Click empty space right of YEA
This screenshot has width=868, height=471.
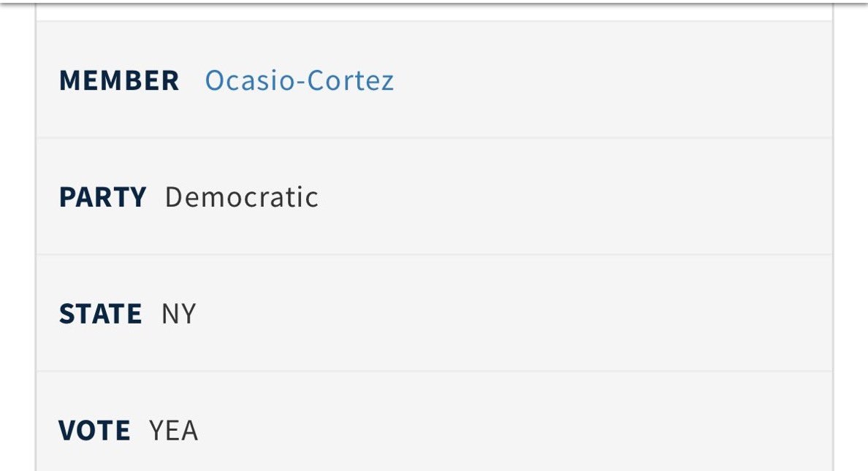[511, 430]
